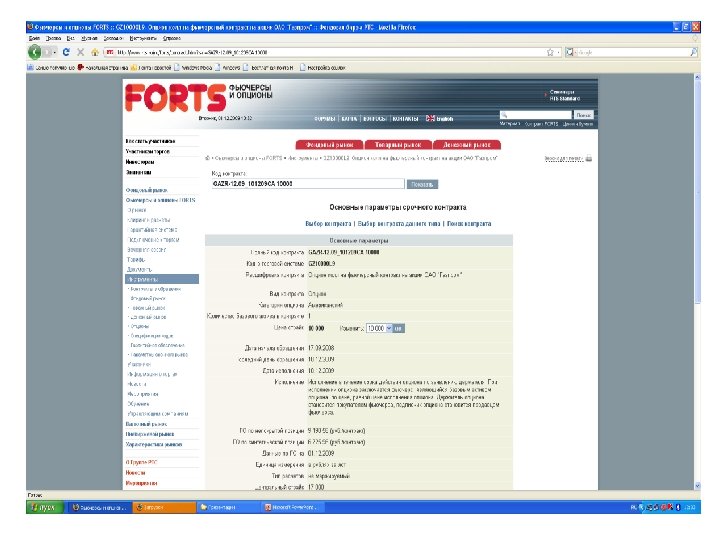Switch to the Firefox taskbar button

[99, 507]
